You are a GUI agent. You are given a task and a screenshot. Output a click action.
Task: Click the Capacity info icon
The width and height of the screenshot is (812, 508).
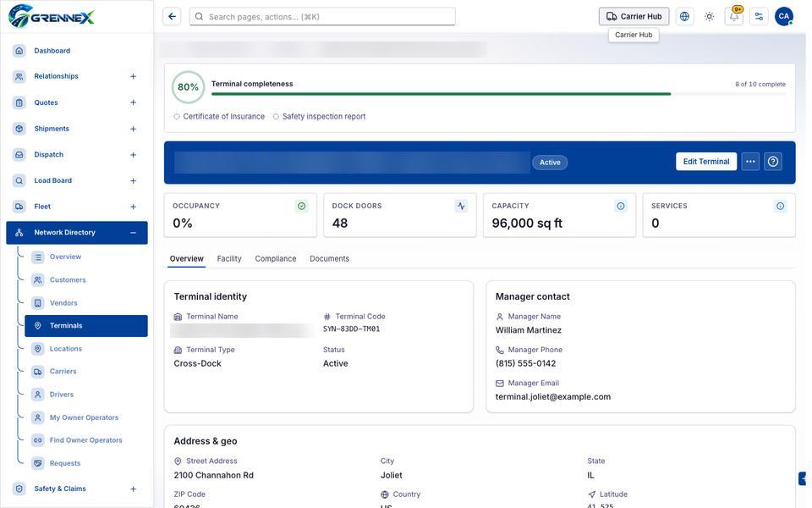tap(620, 207)
